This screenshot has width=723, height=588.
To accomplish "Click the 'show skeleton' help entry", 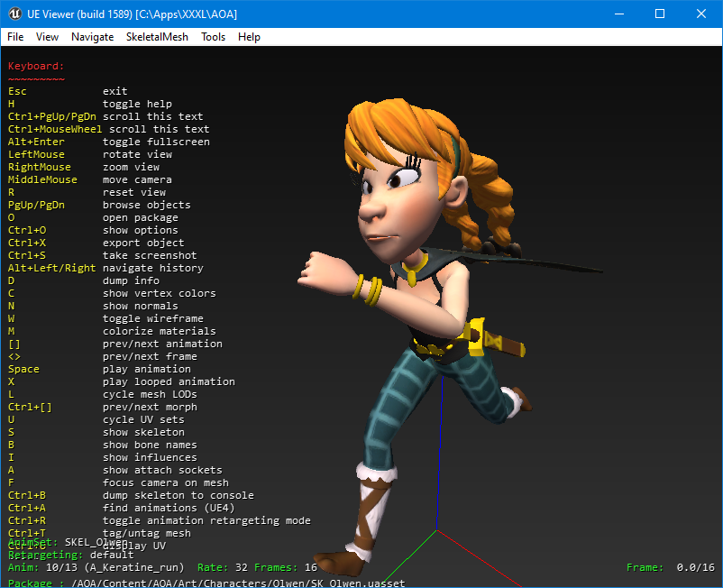I will point(143,432).
